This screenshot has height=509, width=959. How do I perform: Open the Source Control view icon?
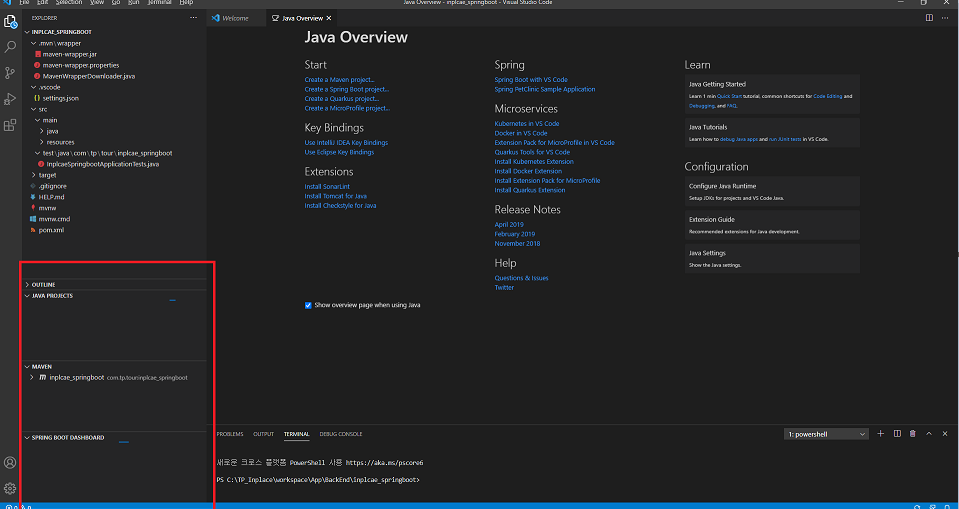[x=10, y=73]
